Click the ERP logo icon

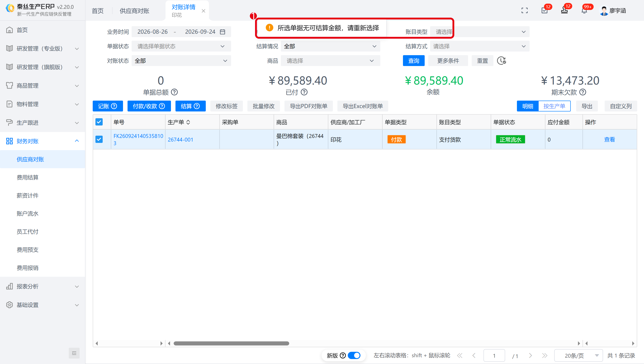(x=10, y=8)
